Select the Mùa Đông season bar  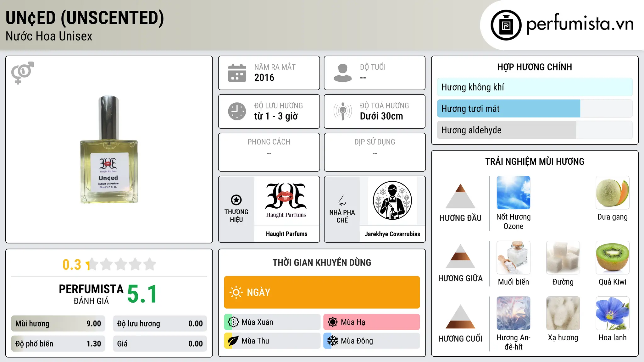[371, 341]
